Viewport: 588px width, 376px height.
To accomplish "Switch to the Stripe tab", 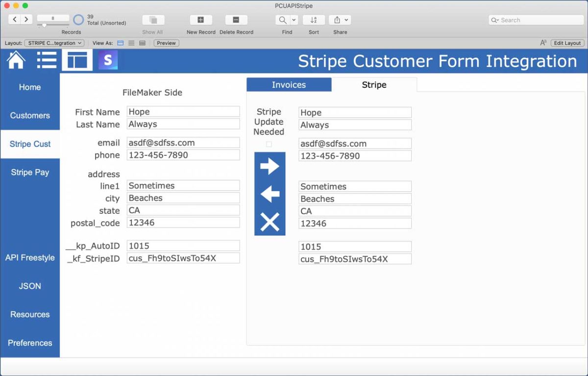I will click(374, 84).
